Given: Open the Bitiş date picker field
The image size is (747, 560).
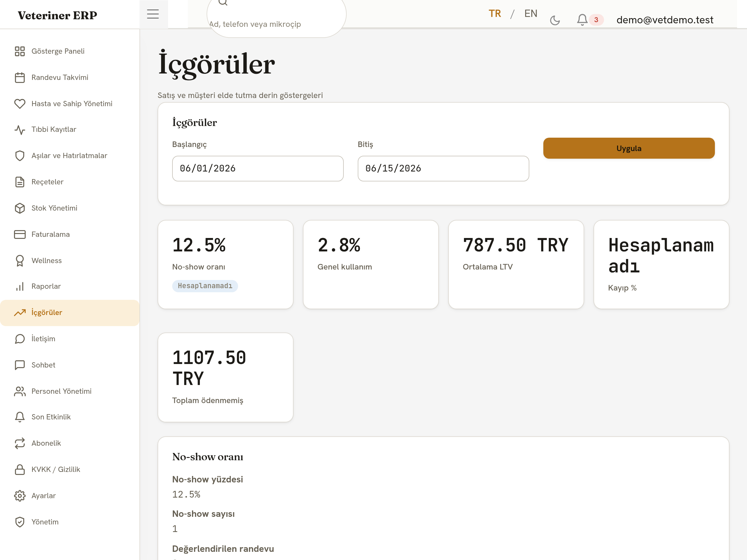Looking at the screenshot, I should pos(443,169).
